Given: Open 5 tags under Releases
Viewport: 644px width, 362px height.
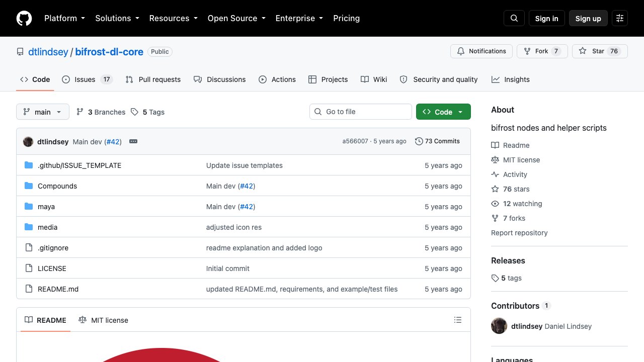Looking at the screenshot, I should pyautogui.click(x=506, y=278).
